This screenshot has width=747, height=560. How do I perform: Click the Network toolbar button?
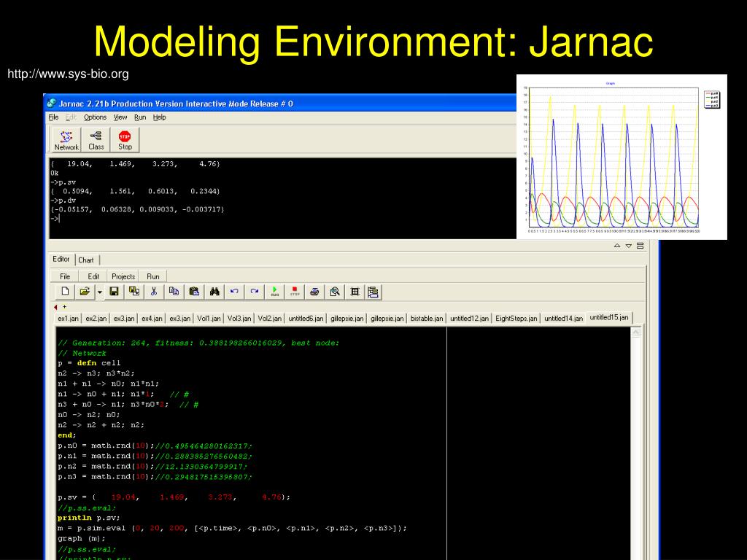point(66,140)
